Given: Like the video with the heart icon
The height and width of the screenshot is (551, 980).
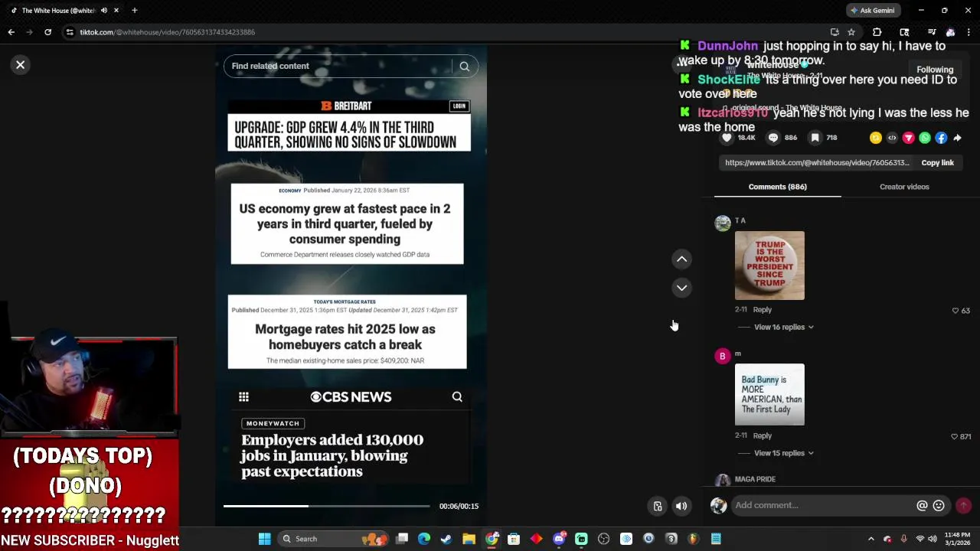Looking at the screenshot, I should click(727, 138).
